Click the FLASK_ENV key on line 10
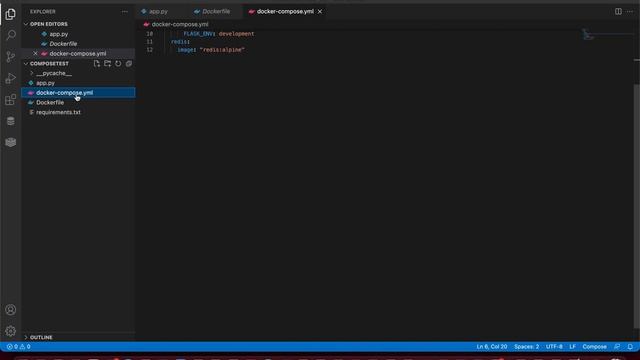 pyautogui.click(x=199, y=34)
